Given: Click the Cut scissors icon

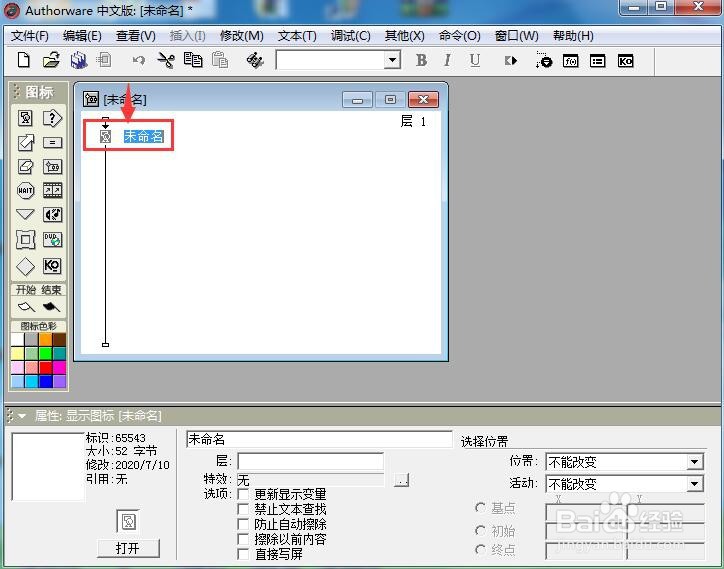Looking at the screenshot, I should point(166,61).
